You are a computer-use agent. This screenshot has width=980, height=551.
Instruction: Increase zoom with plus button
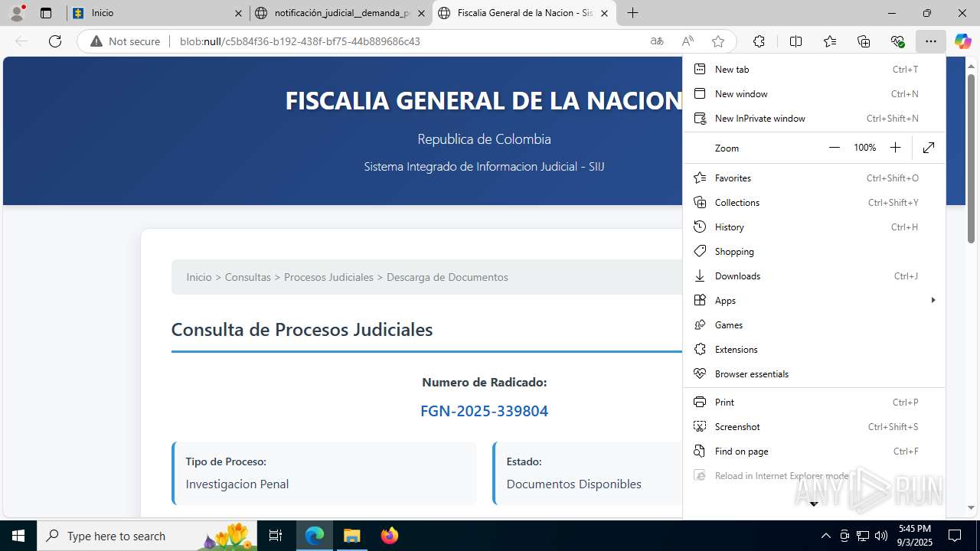[x=895, y=148]
